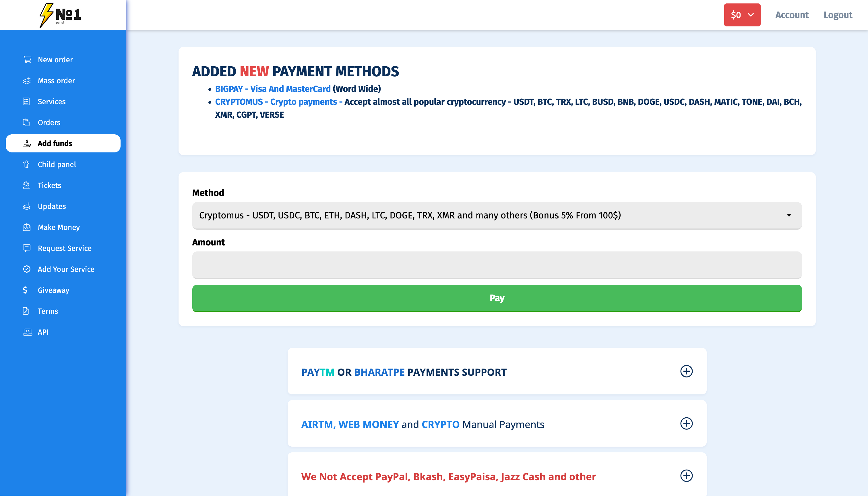Click the Giveaway dollar sign icon
The width and height of the screenshot is (868, 496).
point(25,290)
